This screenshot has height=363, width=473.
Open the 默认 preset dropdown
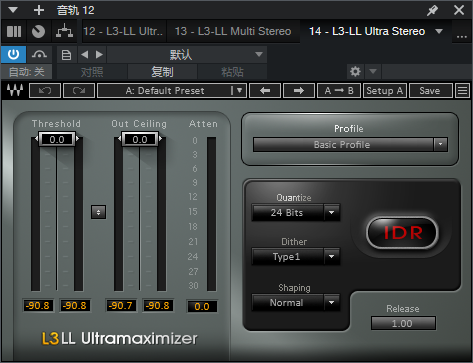187,55
